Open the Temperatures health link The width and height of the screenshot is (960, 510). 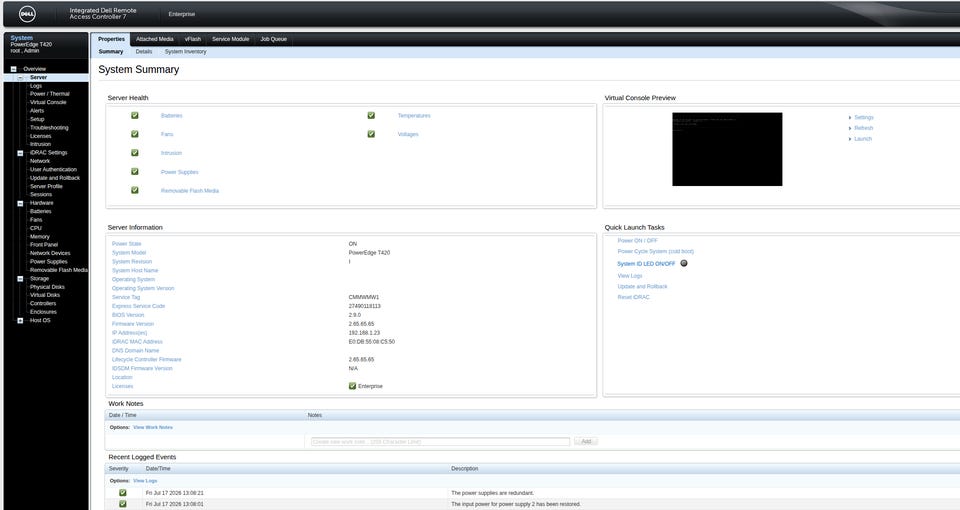click(414, 116)
